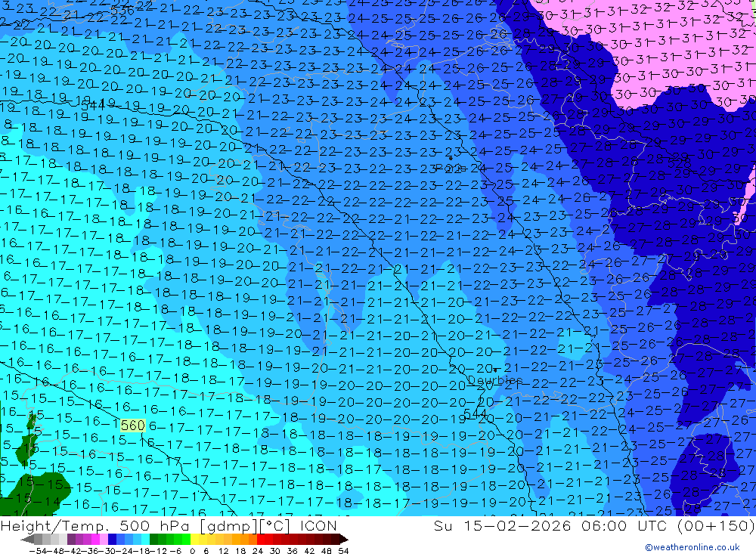Viewport: 756px width, 554px height.
Task: Select the dark green swatch after -18
Action: [x=153, y=539]
